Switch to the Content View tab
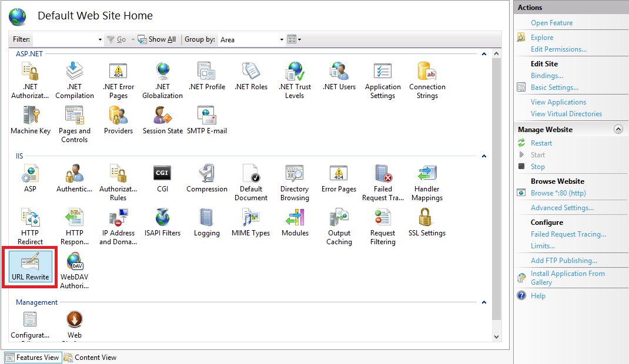This screenshot has width=629, height=364. pyautogui.click(x=90, y=358)
